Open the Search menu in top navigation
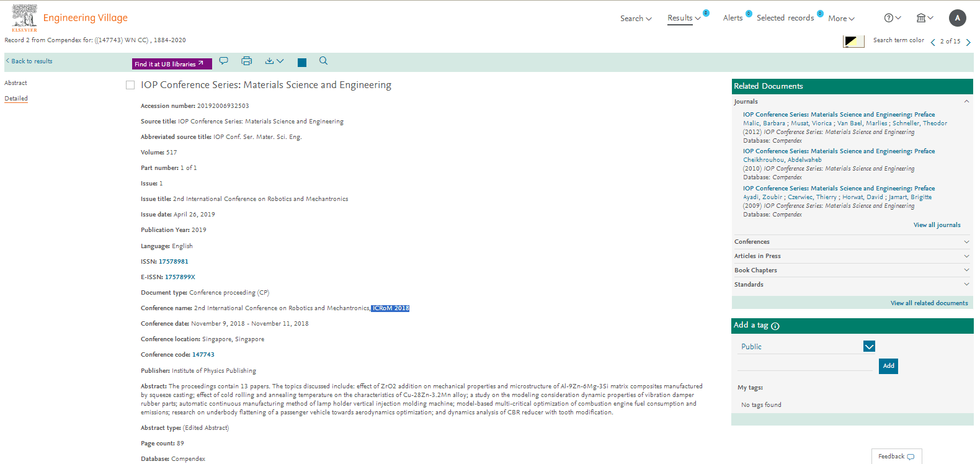980x464 pixels. [x=636, y=19]
